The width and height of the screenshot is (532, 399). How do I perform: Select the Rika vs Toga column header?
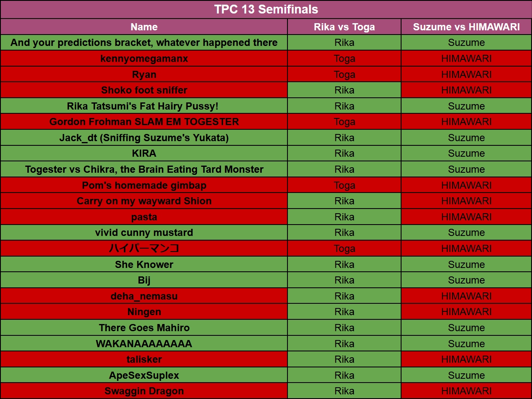[x=344, y=27]
